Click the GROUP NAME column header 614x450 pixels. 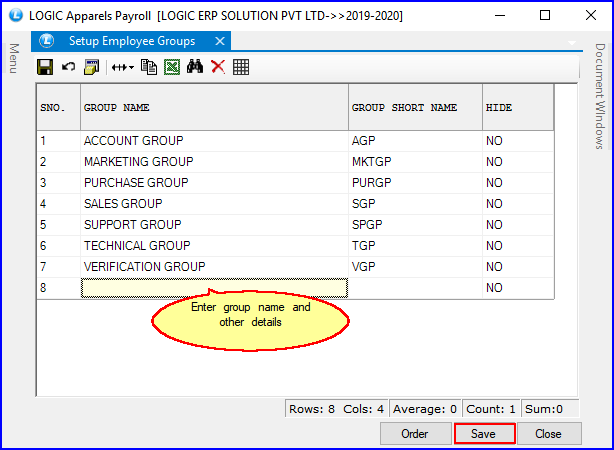[x=214, y=107]
